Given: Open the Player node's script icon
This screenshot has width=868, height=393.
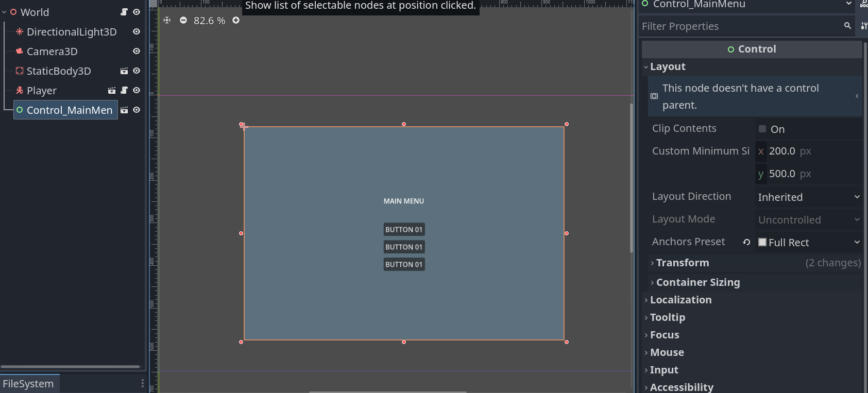Looking at the screenshot, I should (x=124, y=90).
